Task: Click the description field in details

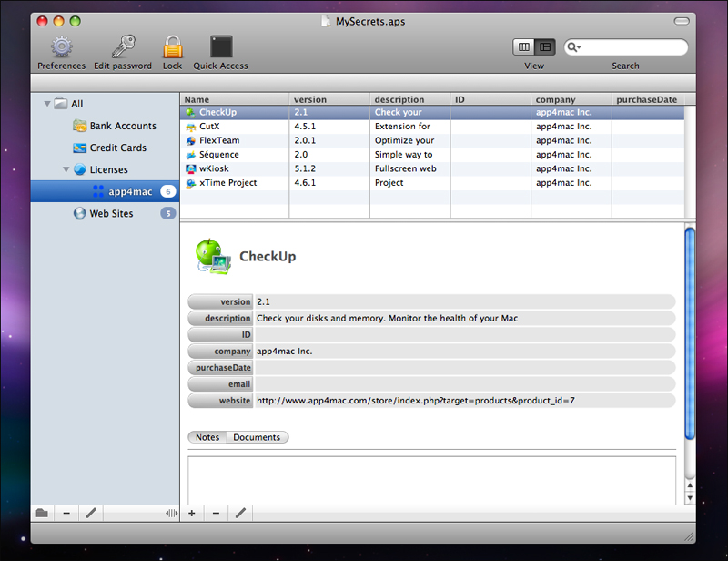Action: click(x=465, y=319)
